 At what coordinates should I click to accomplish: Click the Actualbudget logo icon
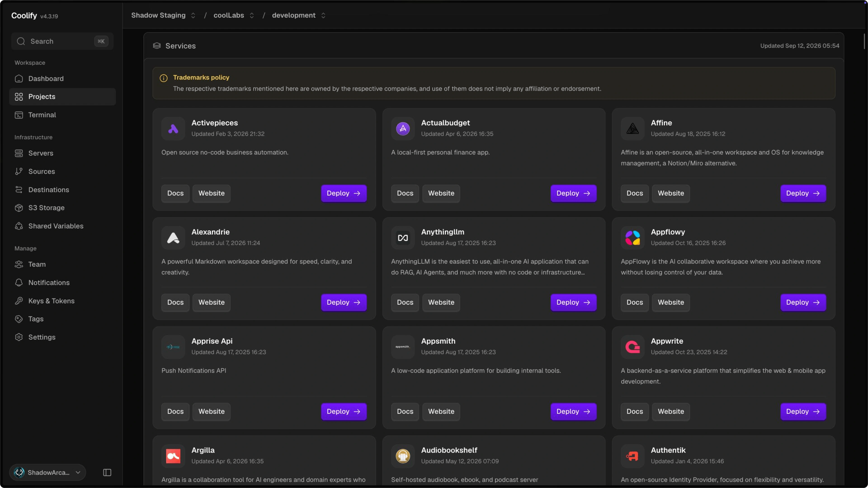403,129
